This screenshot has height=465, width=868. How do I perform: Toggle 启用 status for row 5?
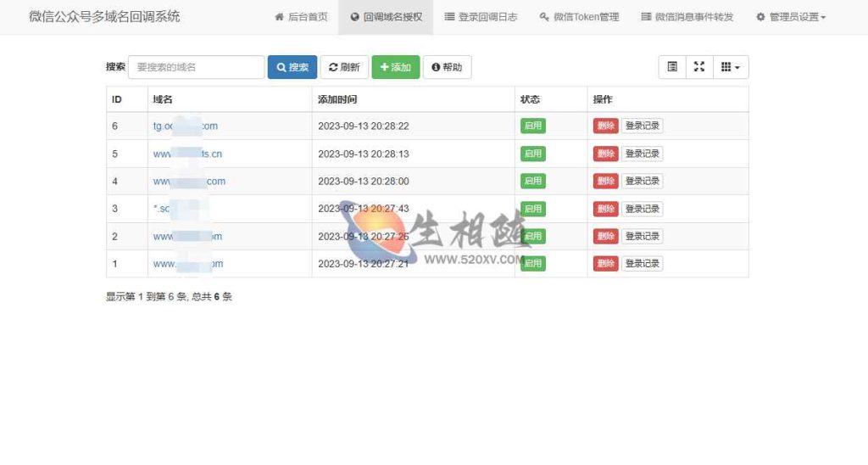[533, 154]
